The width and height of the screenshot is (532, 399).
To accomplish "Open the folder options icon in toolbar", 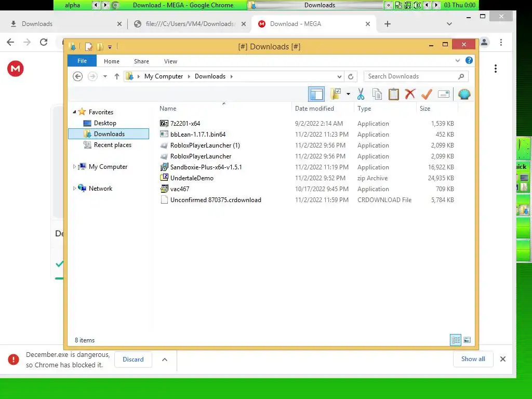I will click(336, 94).
